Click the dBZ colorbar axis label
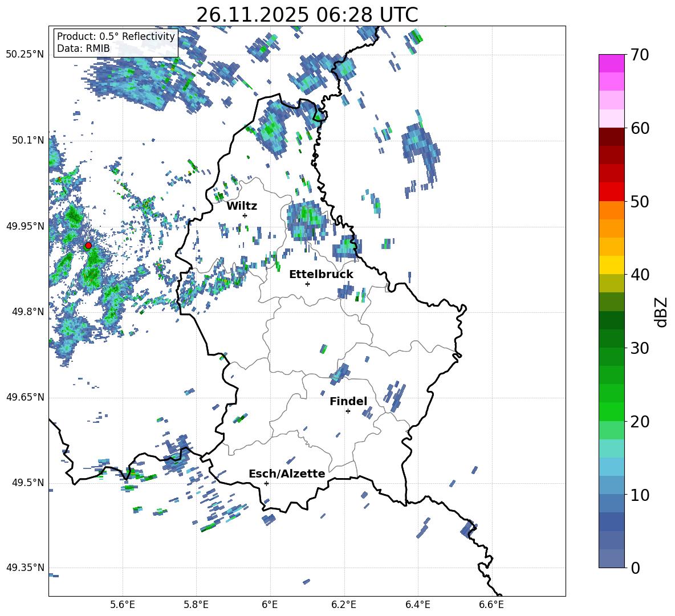The image size is (675, 616). (661, 312)
